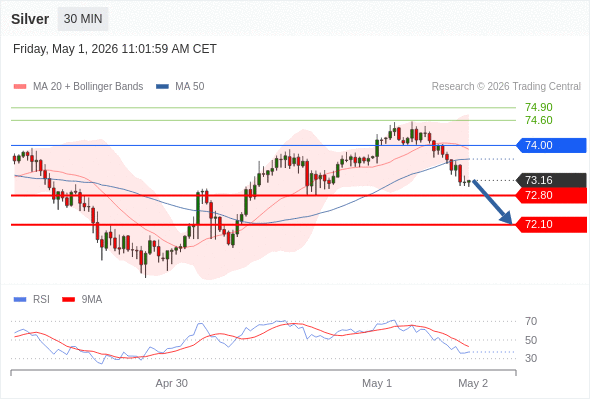590x400 pixels.
Task: Toggle the RSI legend entry
Action: pyautogui.click(x=32, y=300)
